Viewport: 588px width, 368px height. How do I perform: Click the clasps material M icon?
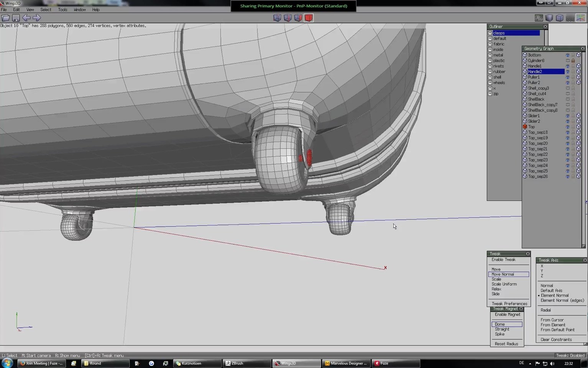490,33
